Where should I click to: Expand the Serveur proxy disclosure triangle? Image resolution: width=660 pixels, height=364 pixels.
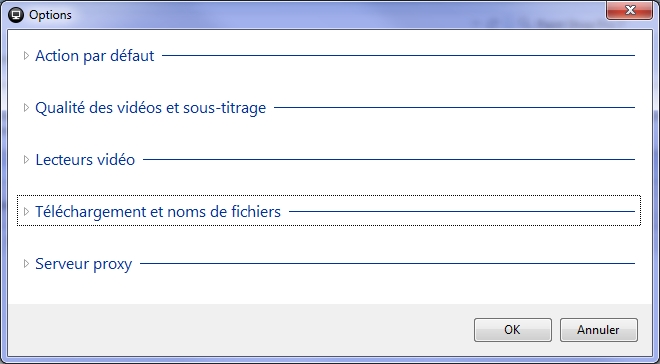26,264
